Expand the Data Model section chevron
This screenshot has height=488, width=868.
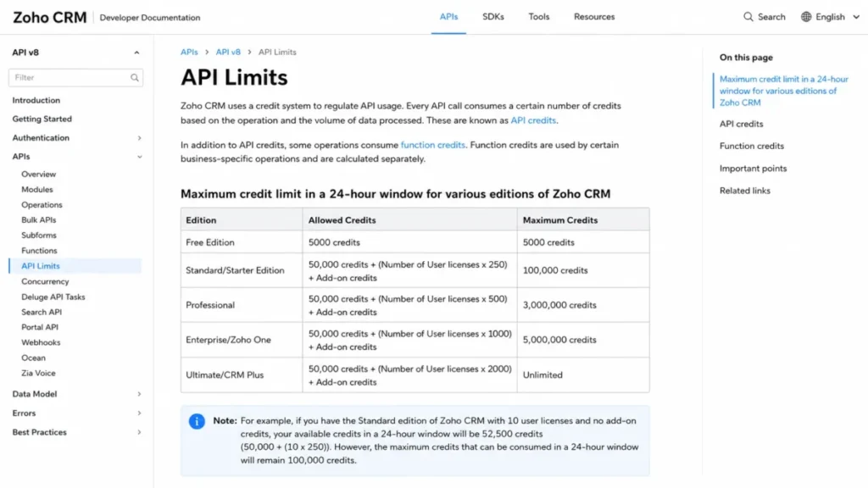coord(140,394)
